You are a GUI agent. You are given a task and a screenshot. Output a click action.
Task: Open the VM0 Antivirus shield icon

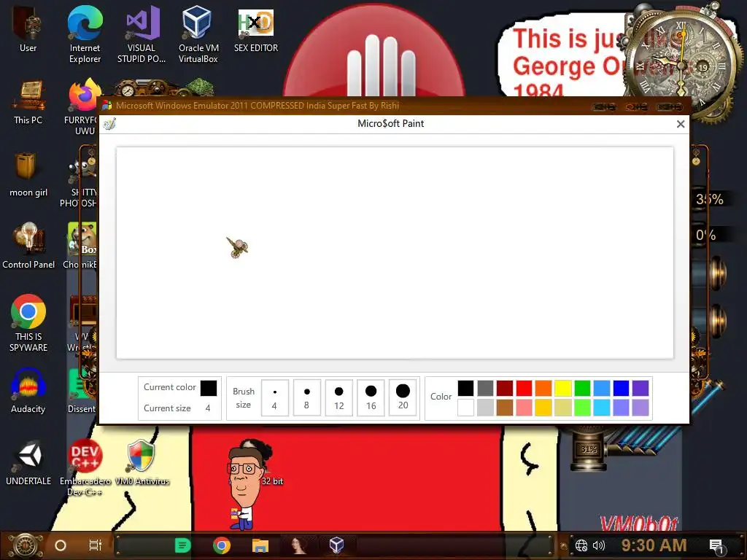click(x=142, y=462)
